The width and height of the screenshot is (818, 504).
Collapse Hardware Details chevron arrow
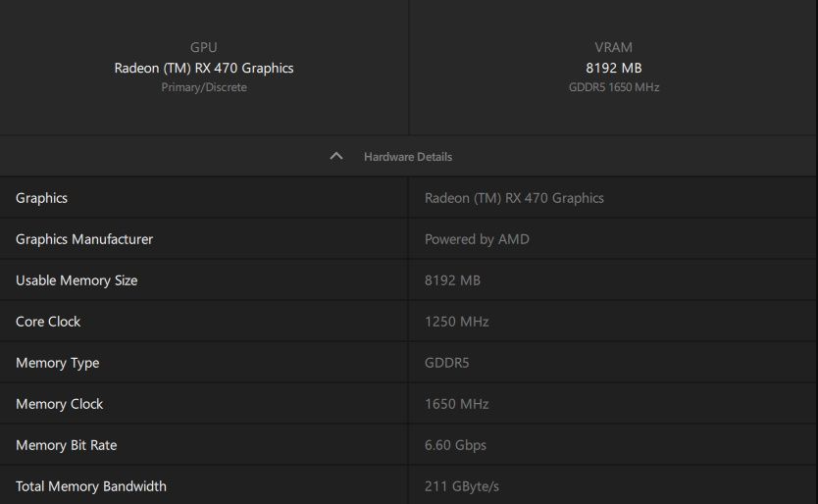point(336,157)
